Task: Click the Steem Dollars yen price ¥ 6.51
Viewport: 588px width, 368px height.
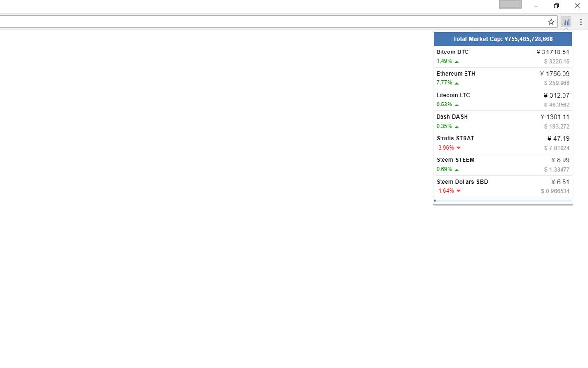Action: click(560, 182)
